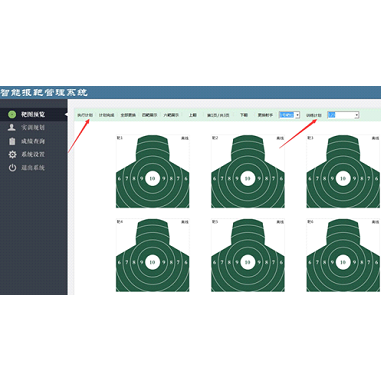Click the 全部更换 toolbar button
This screenshot has height=381, width=381.
pos(128,115)
